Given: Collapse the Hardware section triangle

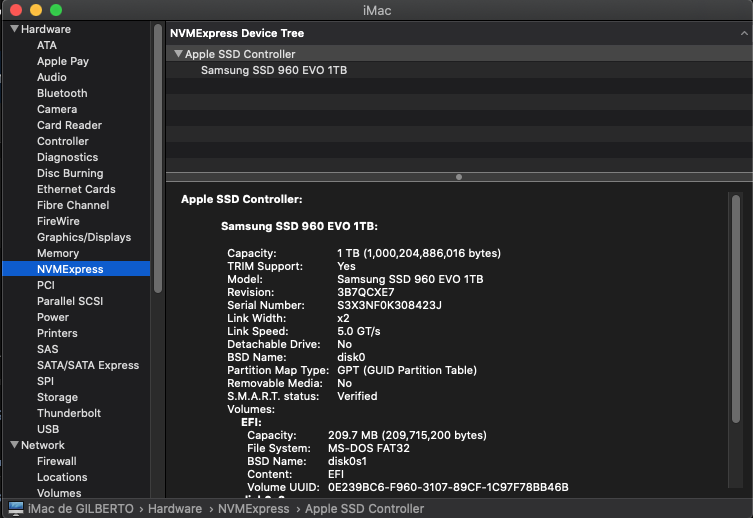Looking at the screenshot, I should [x=14, y=29].
